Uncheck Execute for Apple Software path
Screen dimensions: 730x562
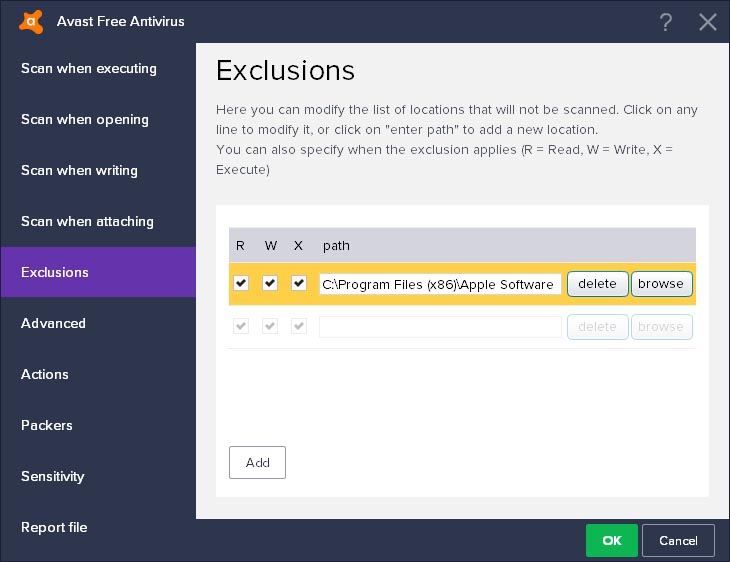pyautogui.click(x=299, y=283)
